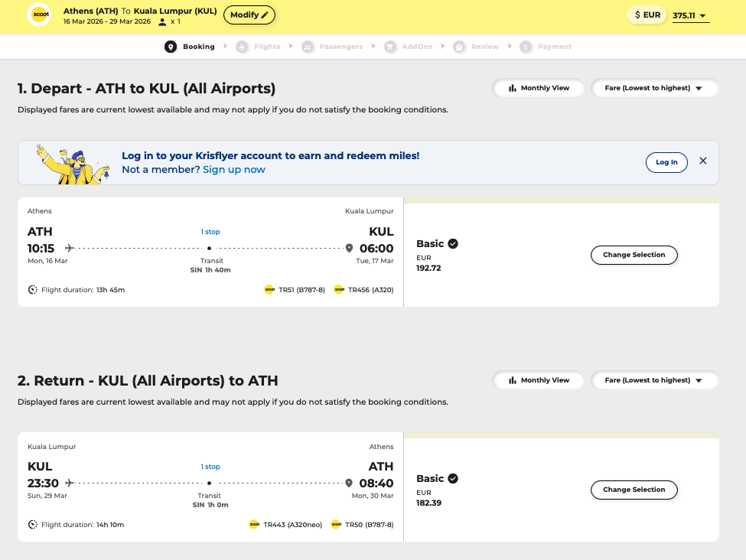Open departure fare sort dropdown

click(654, 88)
